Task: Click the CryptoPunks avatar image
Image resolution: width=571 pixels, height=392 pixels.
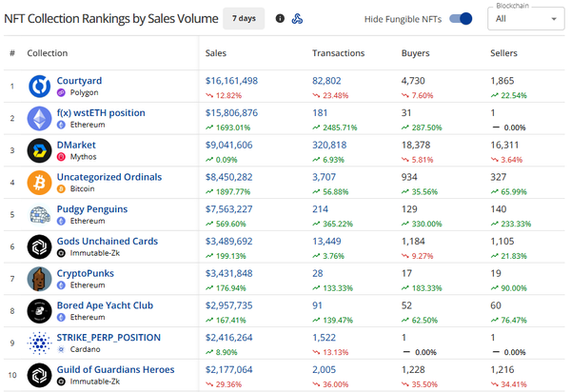Action: pyautogui.click(x=39, y=279)
